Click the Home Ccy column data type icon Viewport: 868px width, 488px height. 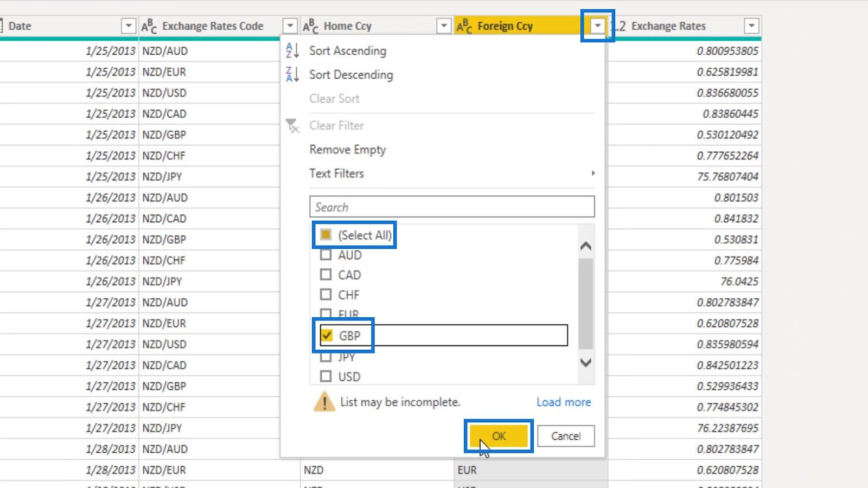click(x=310, y=26)
